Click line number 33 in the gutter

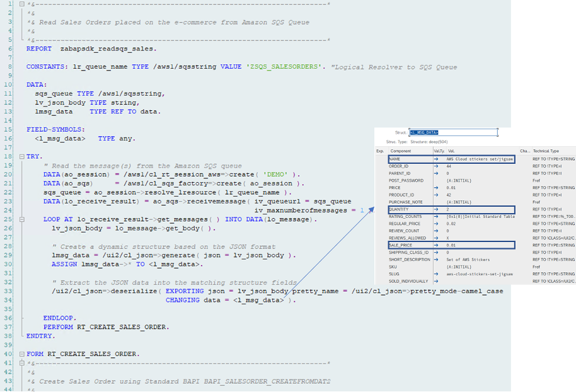[8, 291]
